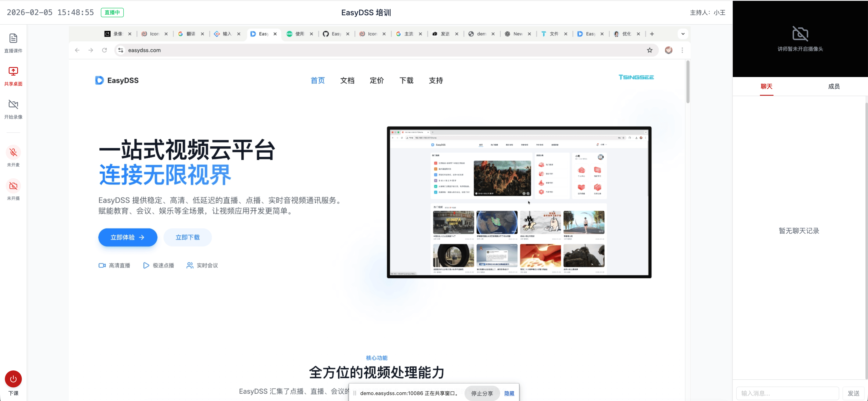Hide the sharing bar via 隐藏 link
The image size is (868, 401).
click(509, 393)
